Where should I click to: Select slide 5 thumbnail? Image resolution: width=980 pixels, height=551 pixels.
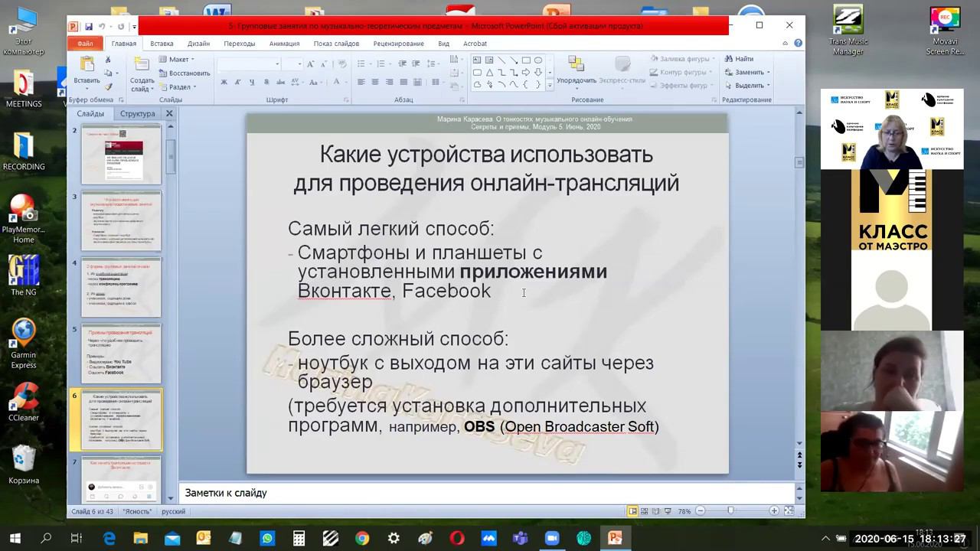coord(121,354)
